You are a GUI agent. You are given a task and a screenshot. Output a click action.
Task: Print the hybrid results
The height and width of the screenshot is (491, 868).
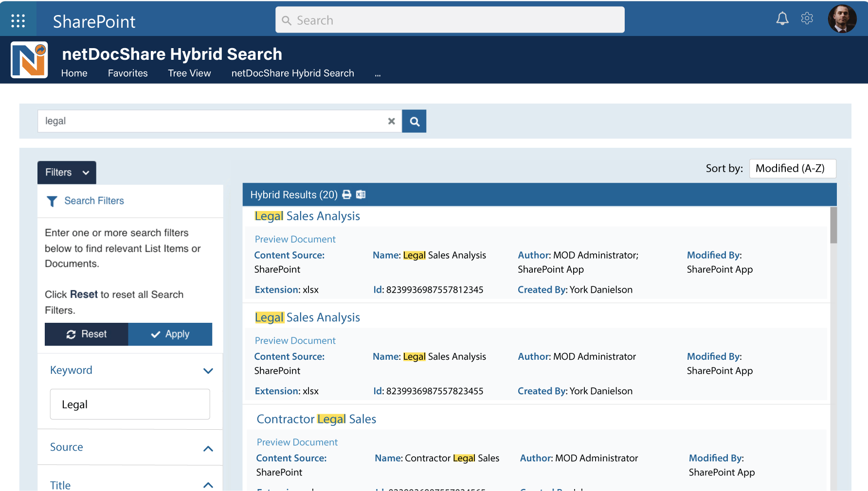(x=347, y=194)
